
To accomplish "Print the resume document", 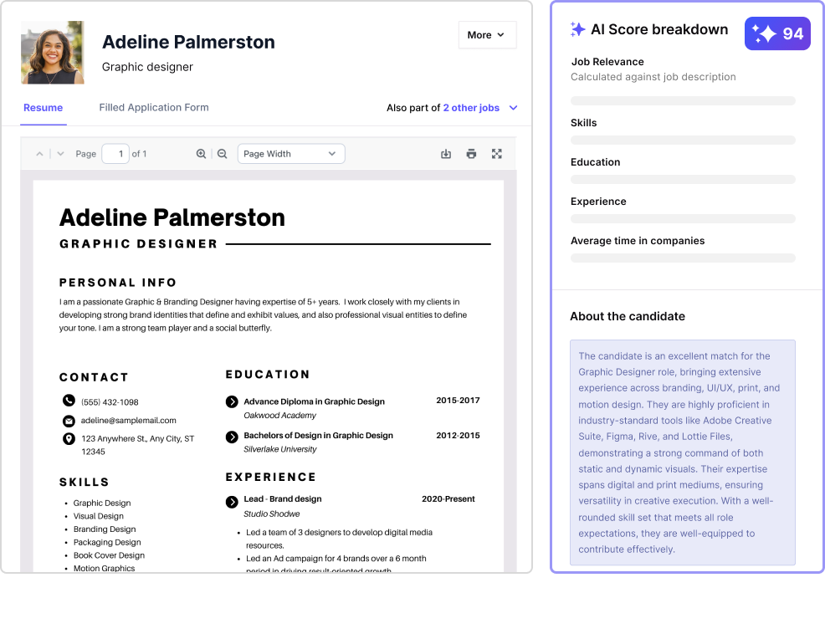I will [x=471, y=154].
